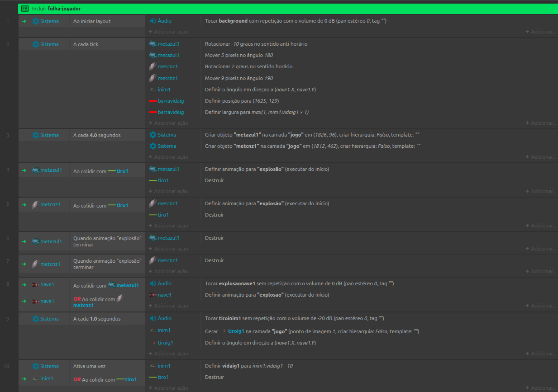Select the 'Tocar tiroinim1' audio action
Viewport: 558px width, 392px height.
tap(294, 319)
